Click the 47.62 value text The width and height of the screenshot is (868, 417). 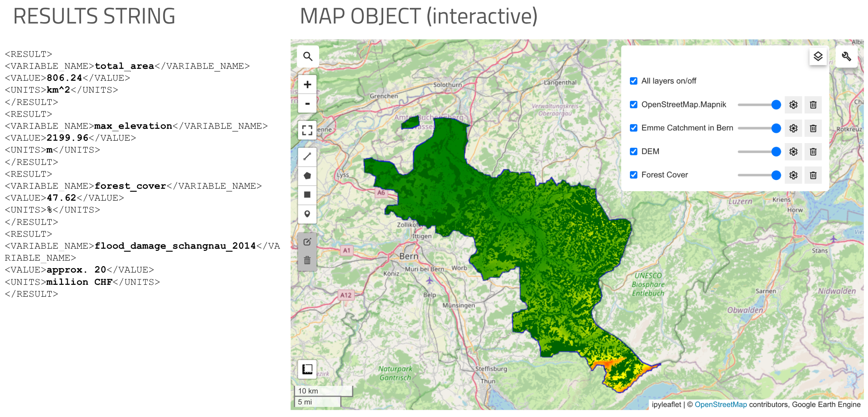(x=61, y=198)
